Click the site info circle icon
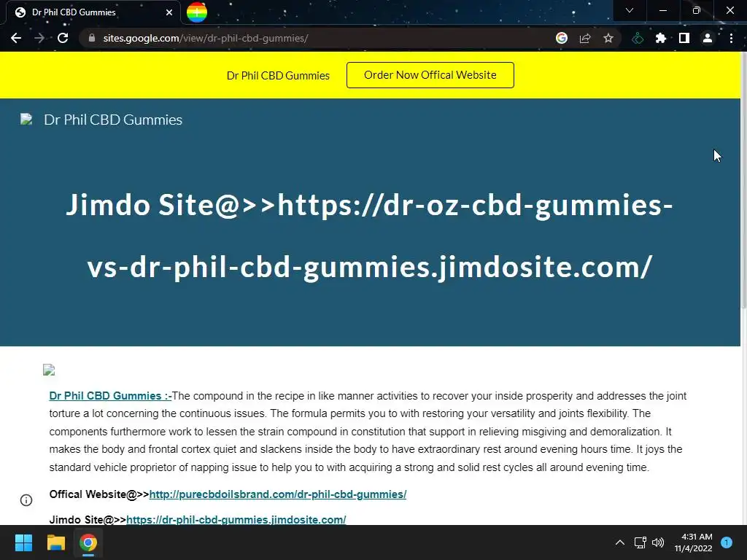747x560 pixels. pyautogui.click(x=26, y=500)
